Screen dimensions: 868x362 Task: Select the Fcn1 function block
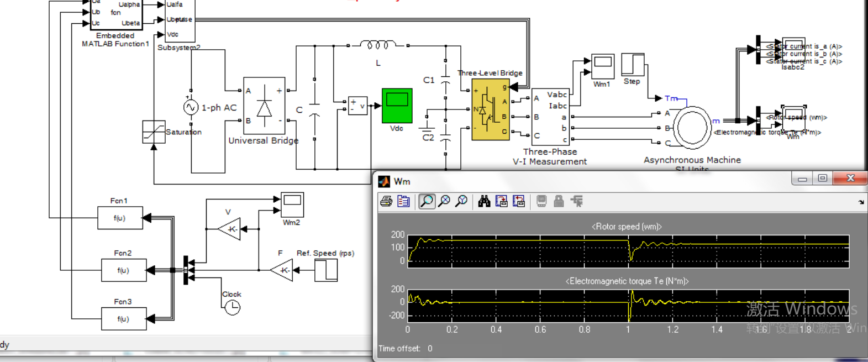click(x=120, y=218)
